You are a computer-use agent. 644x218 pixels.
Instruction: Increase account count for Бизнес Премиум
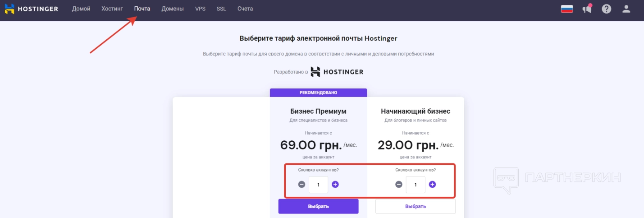click(335, 184)
